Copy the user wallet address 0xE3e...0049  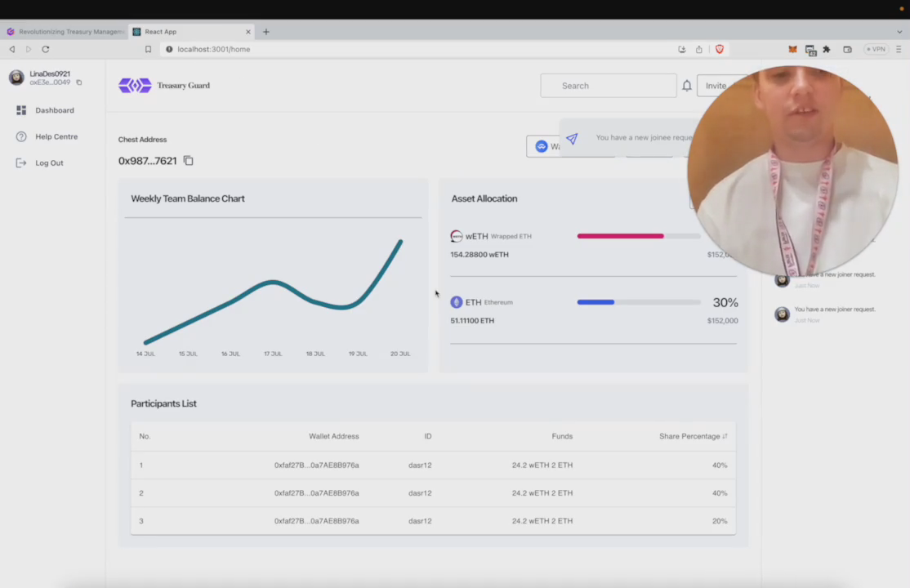79,82
